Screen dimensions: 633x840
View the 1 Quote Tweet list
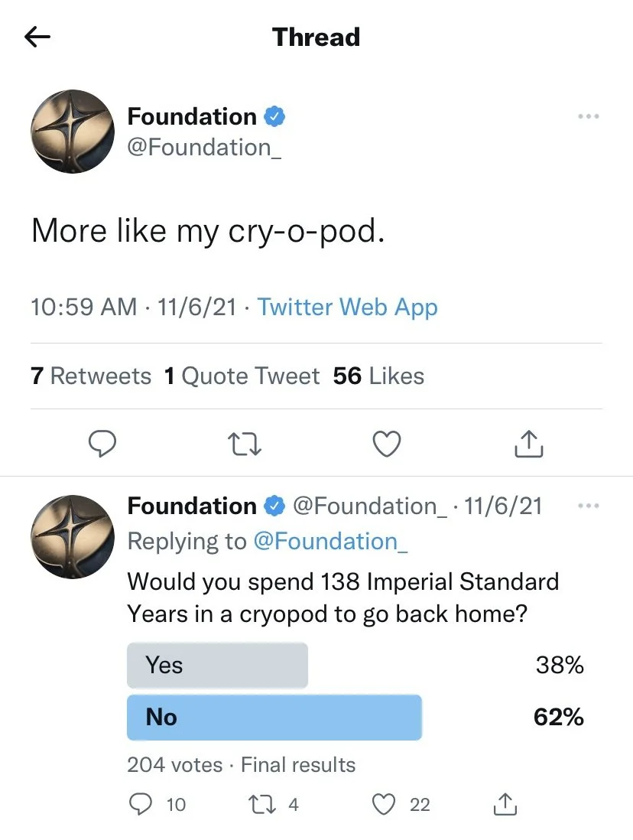[x=242, y=376]
